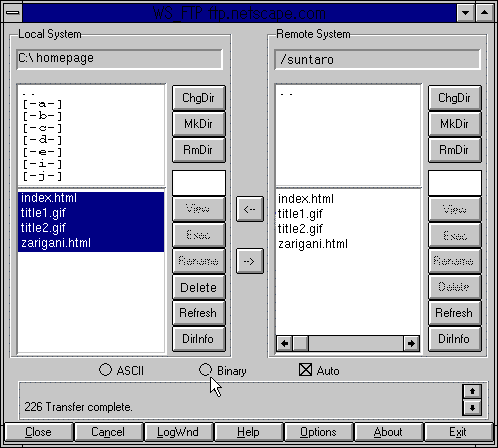Open the LogWnd button in bottom bar
The height and width of the screenshot is (448, 498).
point(178,432)
